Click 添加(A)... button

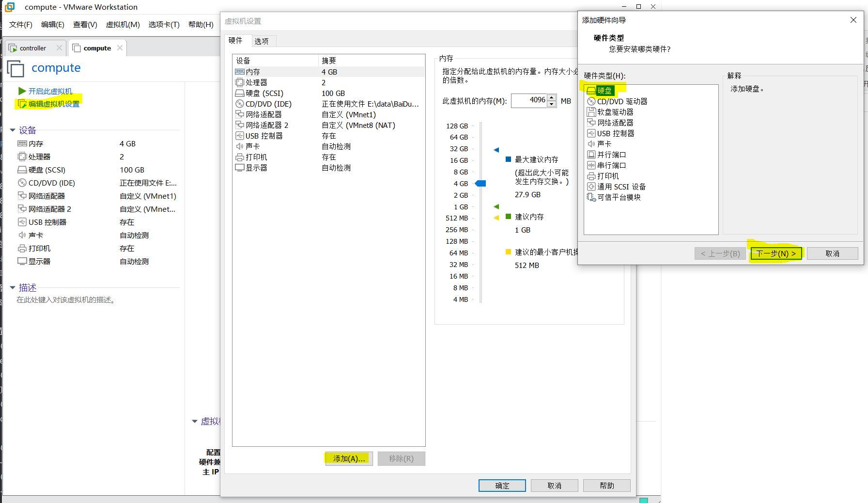tap(349, 458)
